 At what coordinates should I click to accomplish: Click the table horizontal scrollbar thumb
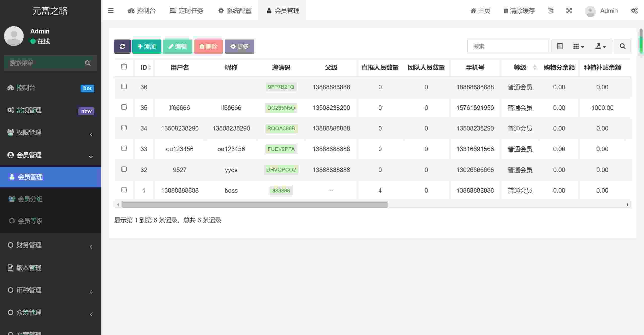pyautogui.click(x=254, y=205)
